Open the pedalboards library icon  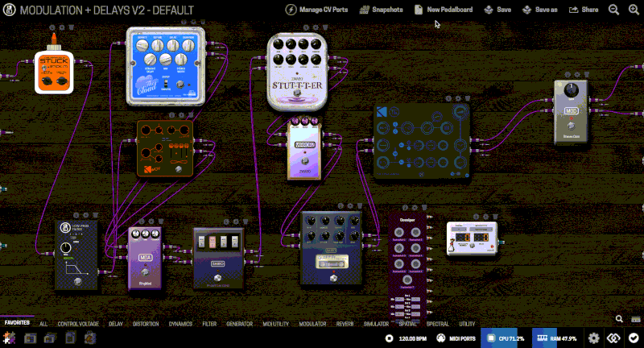click(x=30, y=338)
